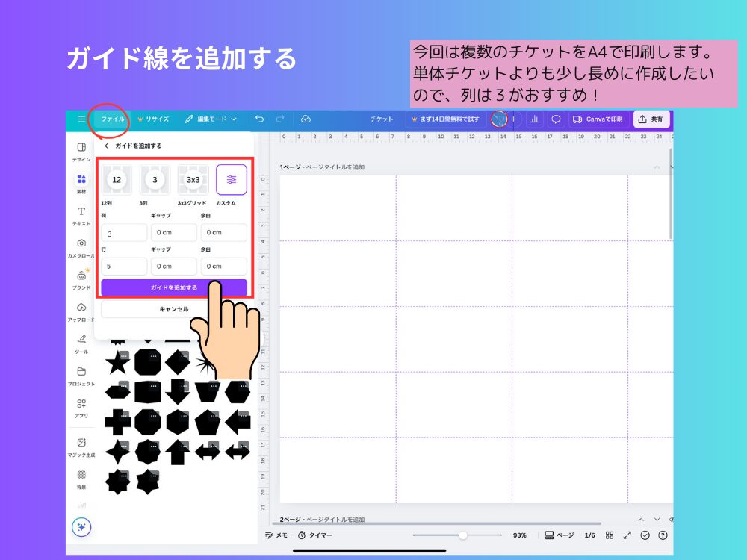
Task: Open メモ from the bottom bar
Action: pos(275,535)
